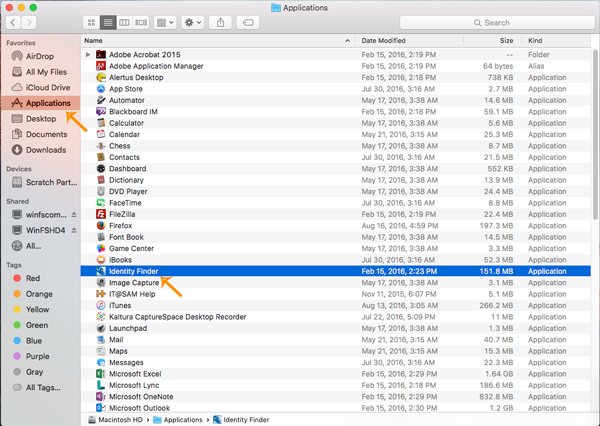Open the Arrange items dropdown
Image resolution: width=600 pixels, height=426 pixels.
(x=164, y=21)
